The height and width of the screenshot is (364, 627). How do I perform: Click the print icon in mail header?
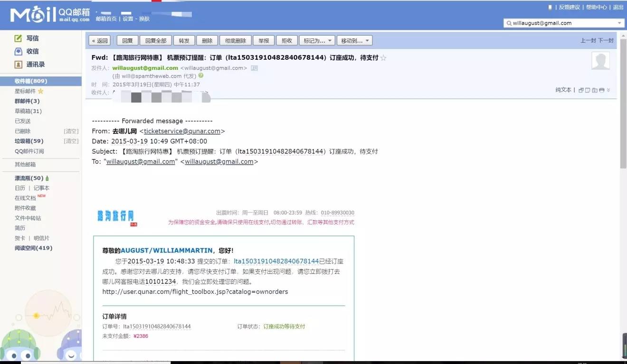(602, 90)
